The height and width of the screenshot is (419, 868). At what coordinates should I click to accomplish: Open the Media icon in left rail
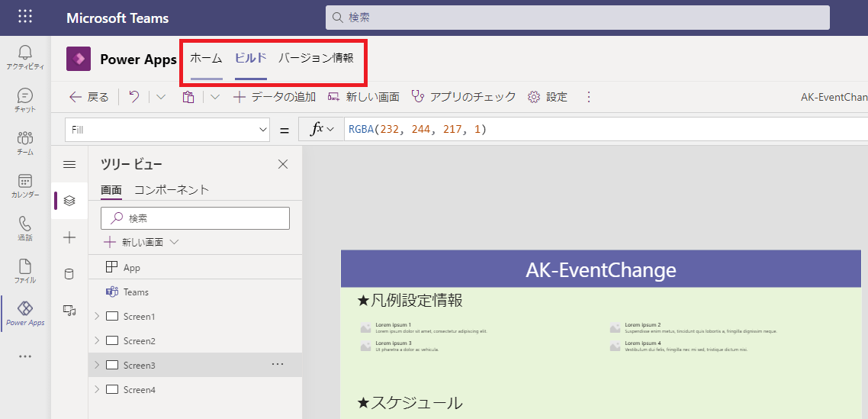pos(69,311)
